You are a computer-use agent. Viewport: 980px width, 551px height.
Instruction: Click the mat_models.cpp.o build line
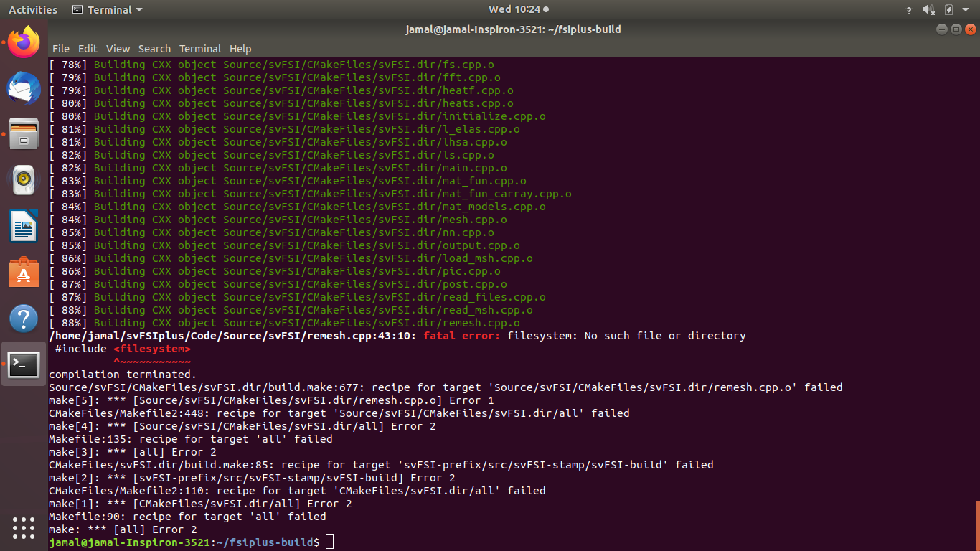297,207
